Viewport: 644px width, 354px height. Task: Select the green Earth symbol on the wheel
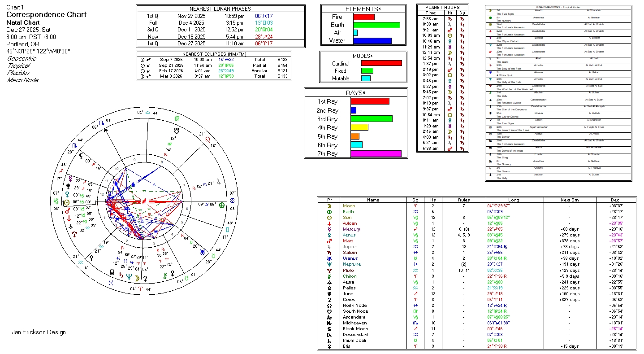coord(221,205)
